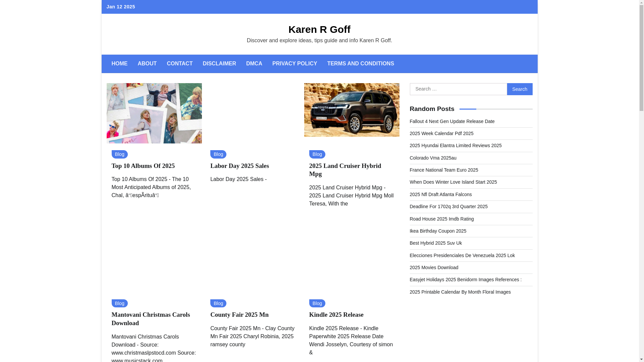Open Fallout 4 Next Gen Update link
This screenshot has width=644, height=362.
click(x=452, y=121)
